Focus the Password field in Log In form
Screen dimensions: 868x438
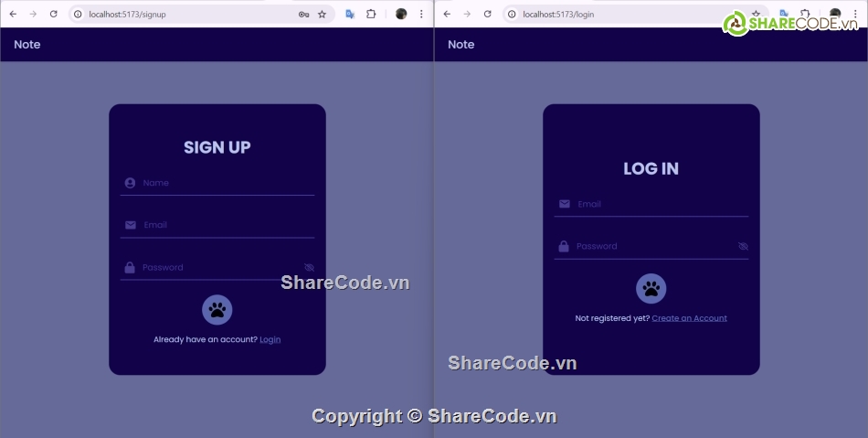click(651, 246)
